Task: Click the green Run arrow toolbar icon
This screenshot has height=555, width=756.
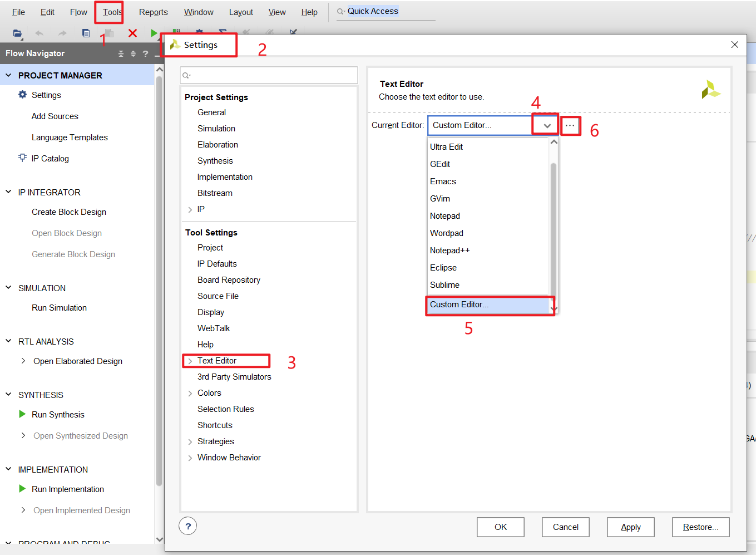Action: (154, 33)
